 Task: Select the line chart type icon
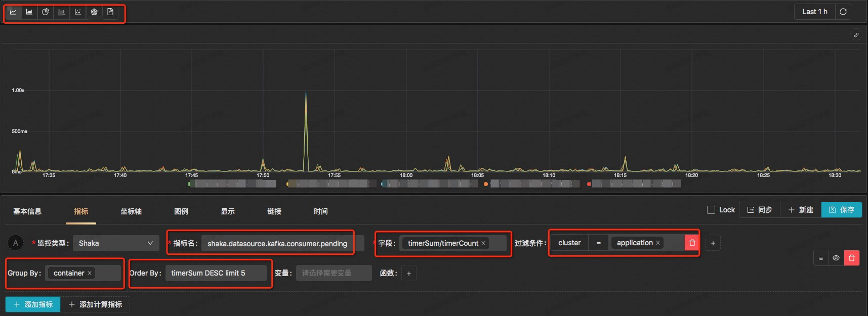pos(13,12)
